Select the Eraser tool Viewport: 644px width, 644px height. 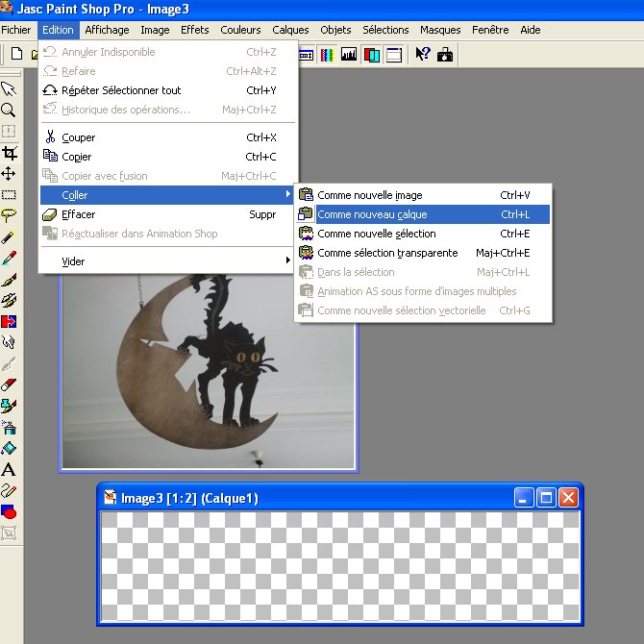click(x=9, y=384)
